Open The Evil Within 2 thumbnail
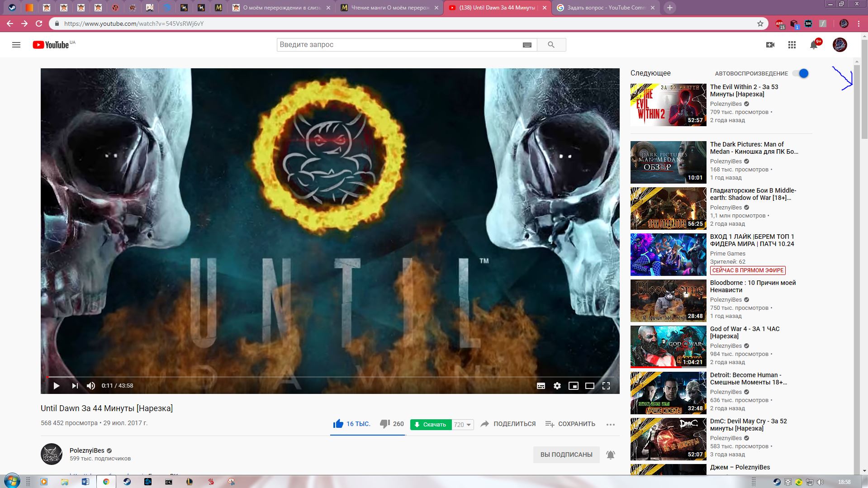868x488 pixels. point(668,104)
